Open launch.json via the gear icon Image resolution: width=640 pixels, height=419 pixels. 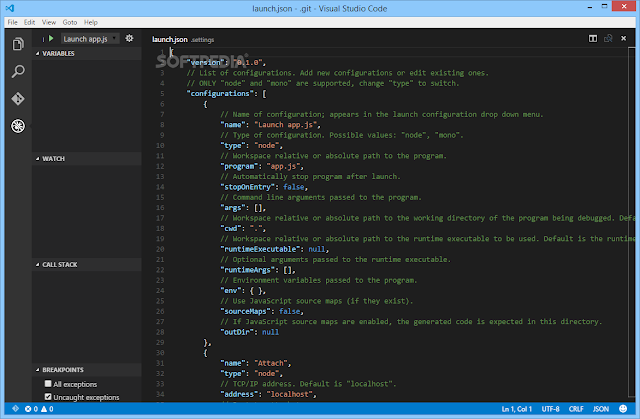tap(129, 38)
